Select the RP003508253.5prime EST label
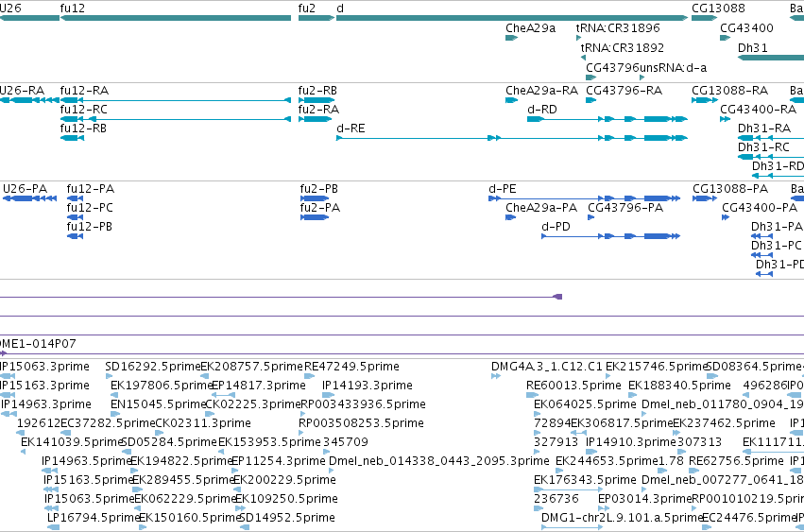The height and width of the screenshot is (532, 804). coord(361,423)
